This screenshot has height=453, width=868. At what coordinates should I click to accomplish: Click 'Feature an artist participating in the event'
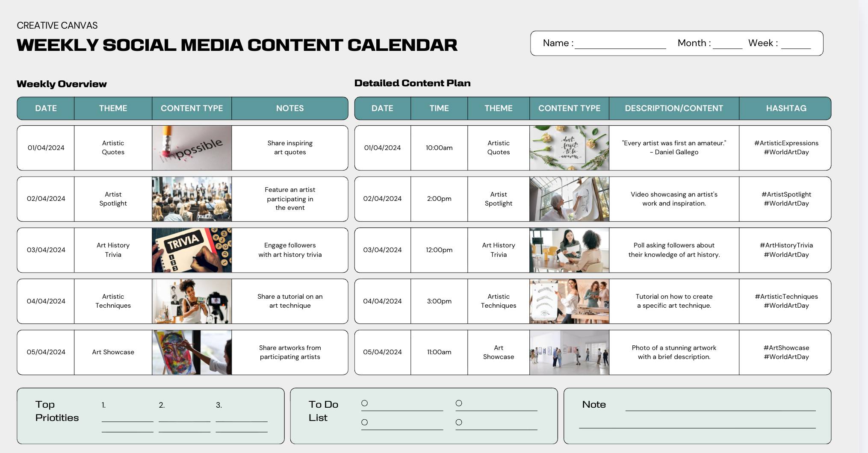point(290,199)
